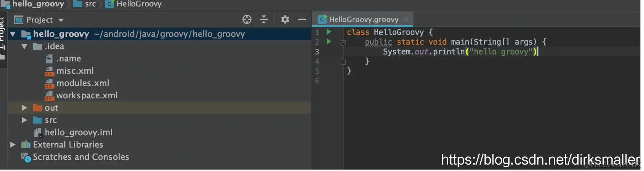
Task: Click the HelloGroovy.groovy tab file icon
Action: 322,19
